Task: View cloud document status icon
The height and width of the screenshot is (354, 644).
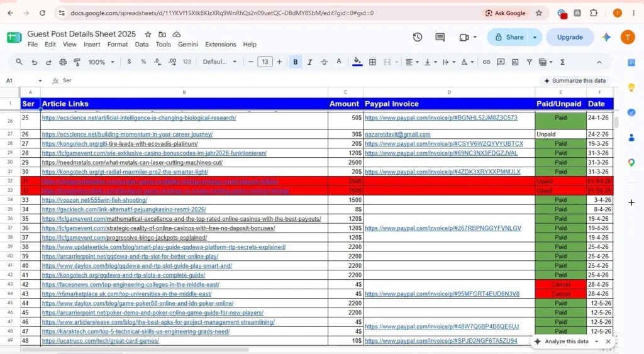Action: (177, 35)
